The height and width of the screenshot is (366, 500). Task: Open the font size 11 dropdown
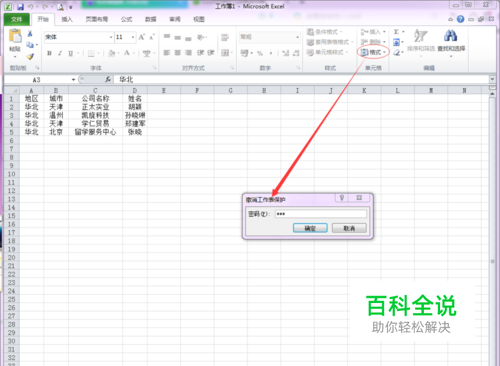pyautogui.click(x=133, y=37)
